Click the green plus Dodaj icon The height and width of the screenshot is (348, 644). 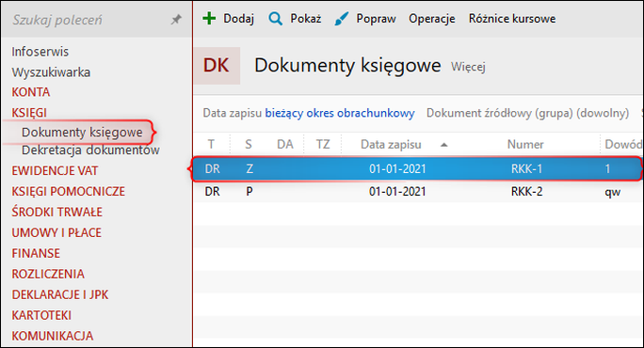tap(209, 19)
